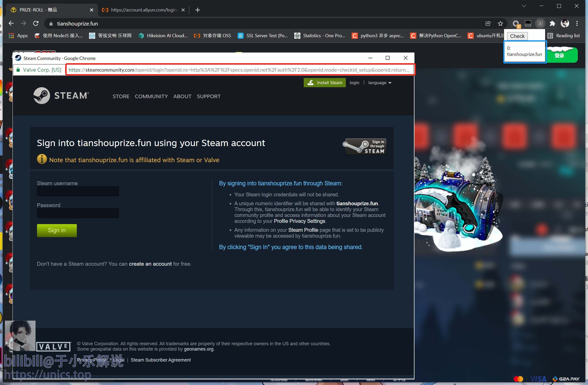
Task: Click the Steam logo icon
Action: 42,95
